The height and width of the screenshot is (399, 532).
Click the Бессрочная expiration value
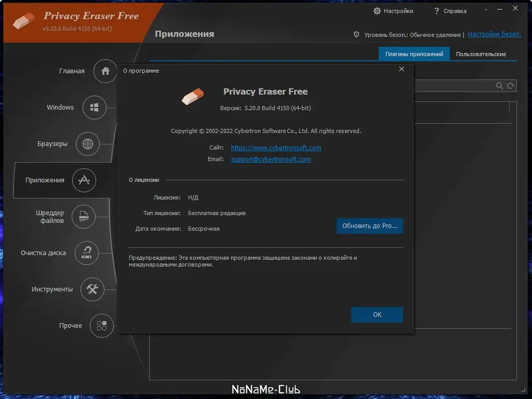pyautogui.click(x=204, y=229)
